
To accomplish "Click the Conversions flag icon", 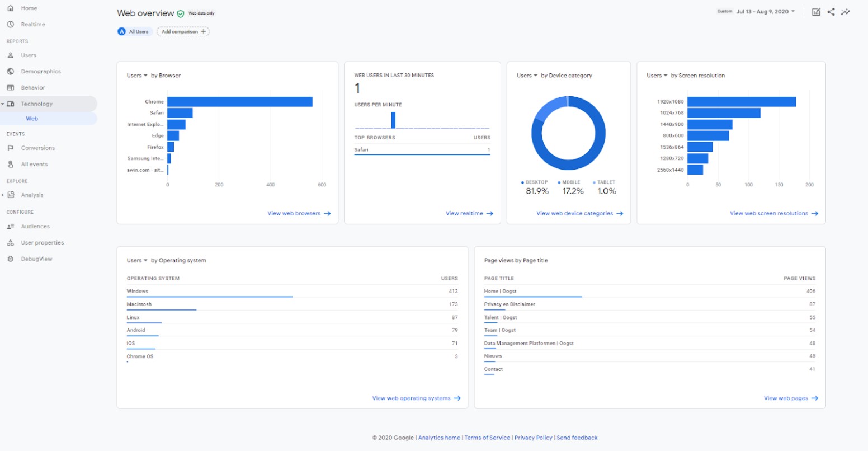I will point(10,148).
